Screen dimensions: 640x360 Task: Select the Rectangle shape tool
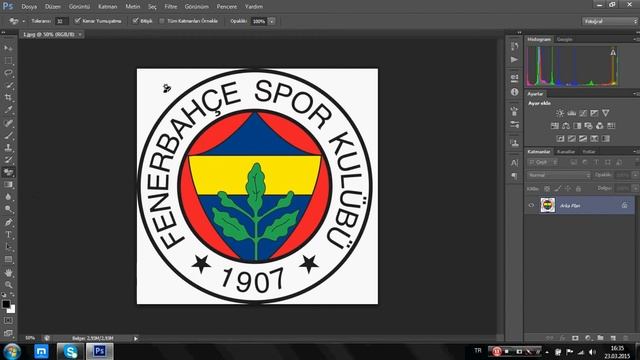point(8,259)
